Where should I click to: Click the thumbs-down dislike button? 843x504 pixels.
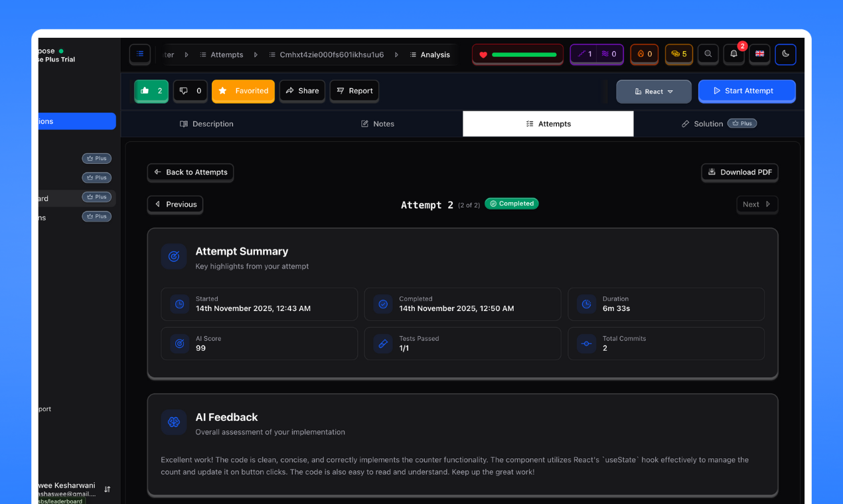(x=191, y=91)
